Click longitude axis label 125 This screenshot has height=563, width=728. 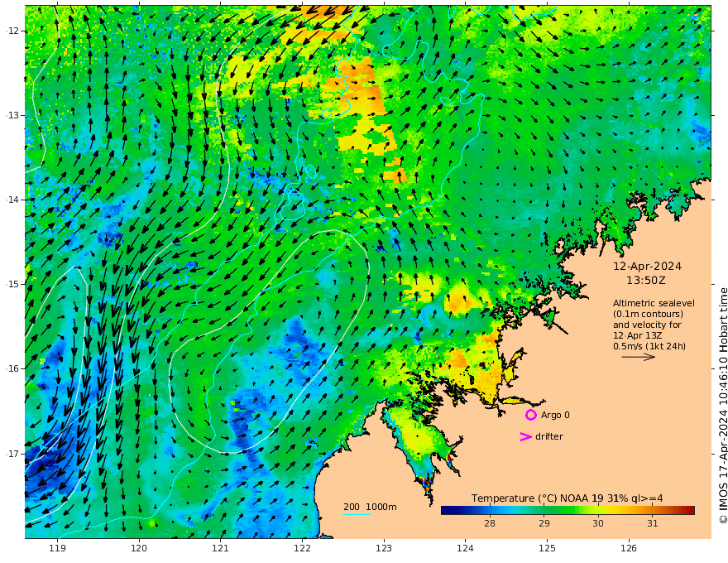tap(547, 548)
